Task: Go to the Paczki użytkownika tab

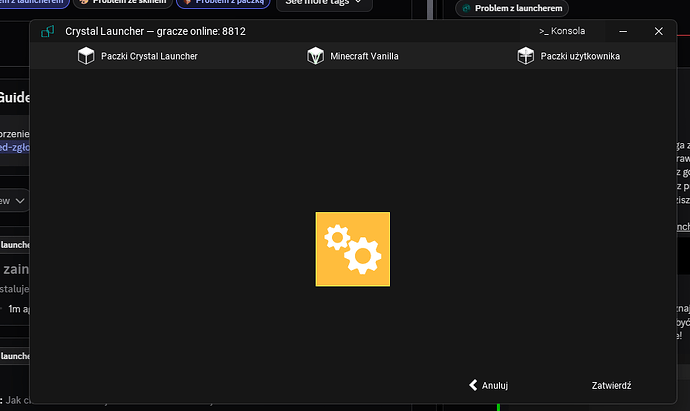Action: click(580, 56)
